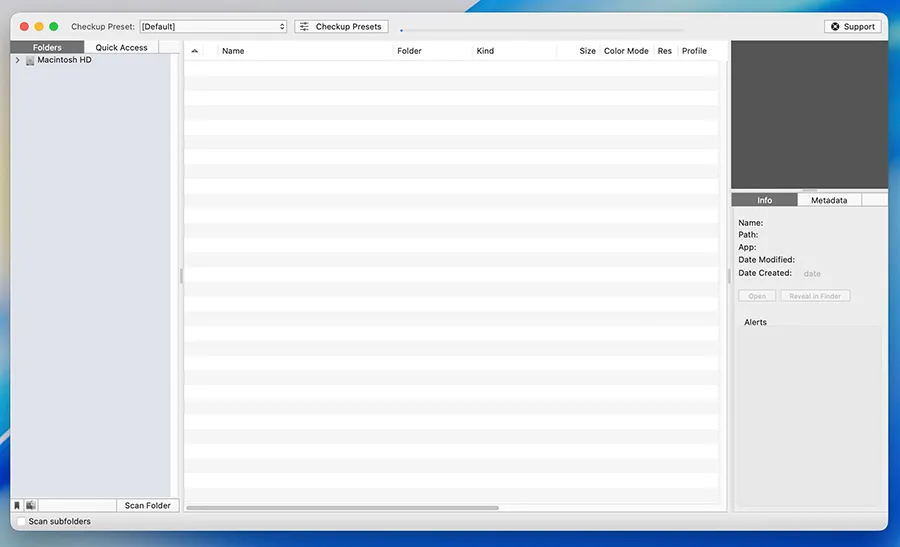900x547 pixels.
Task: Click the Support lifebuoy icon
Action: pos(835,27)
